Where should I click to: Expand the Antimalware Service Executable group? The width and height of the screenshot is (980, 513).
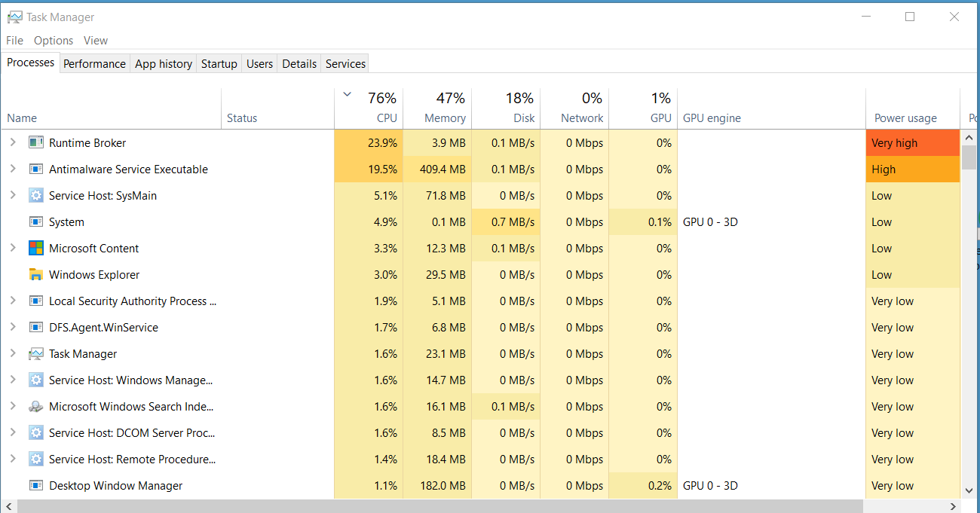pyautogui.click(x=12, y=169)
